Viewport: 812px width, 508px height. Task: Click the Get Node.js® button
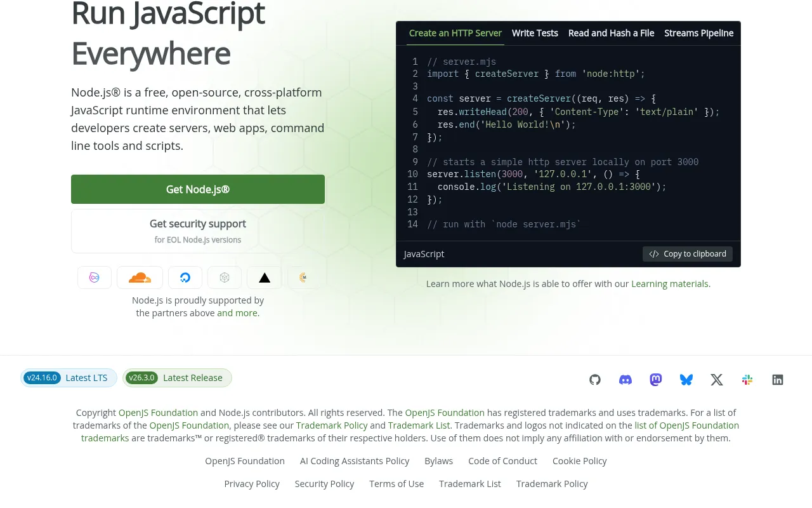tap(198, 189)
